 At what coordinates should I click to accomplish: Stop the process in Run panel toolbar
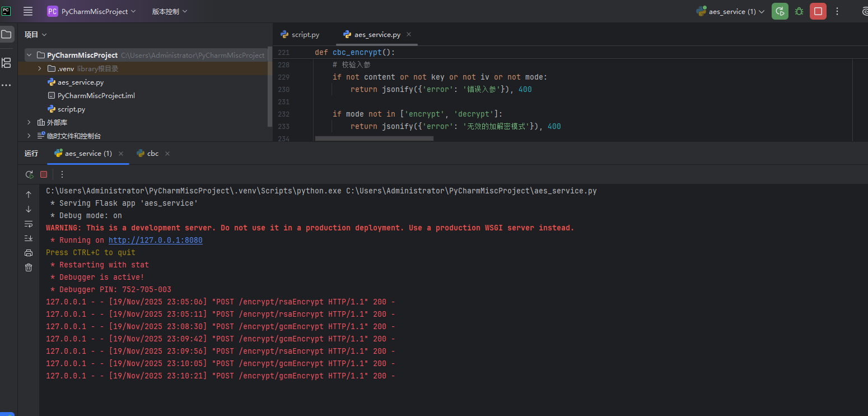pos(44,174)
